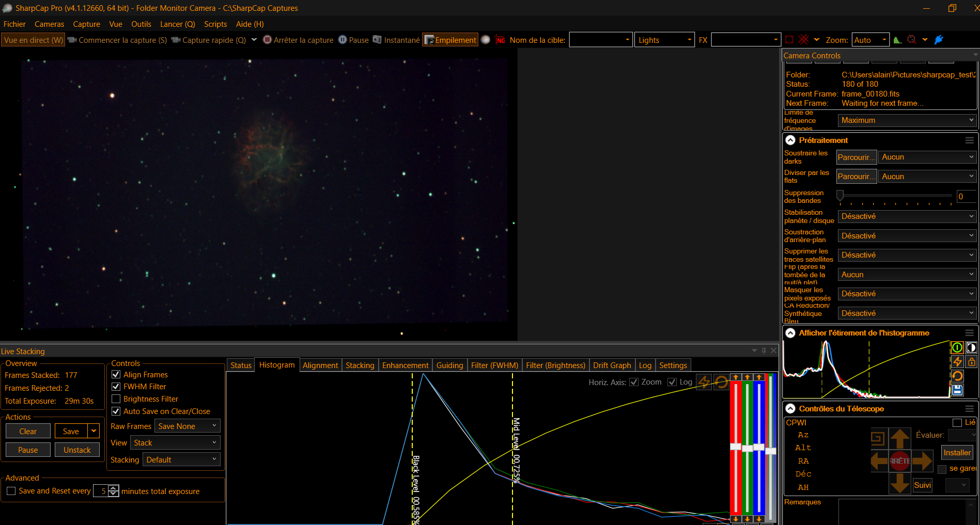Click the red focus magnifier icon
This screenshot has width=980, height=525.
(912, 40)
